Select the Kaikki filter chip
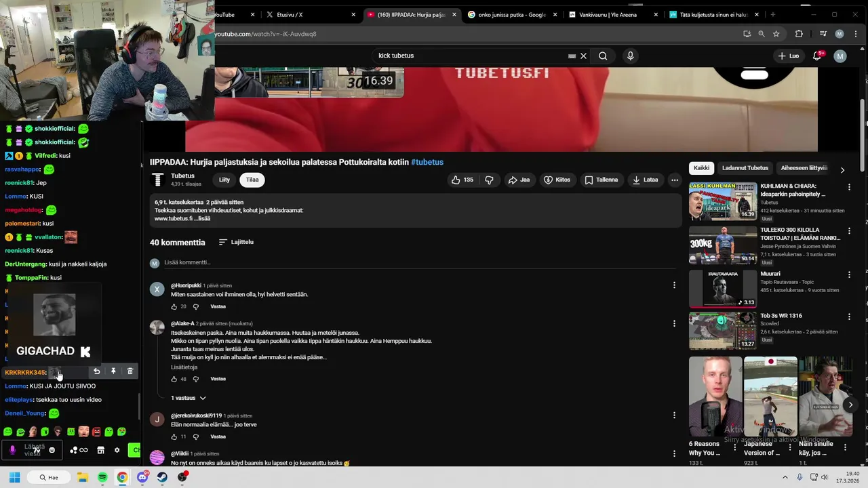This screenshot has width=868, height=488. pyautogui.click(x=701, y=168)
